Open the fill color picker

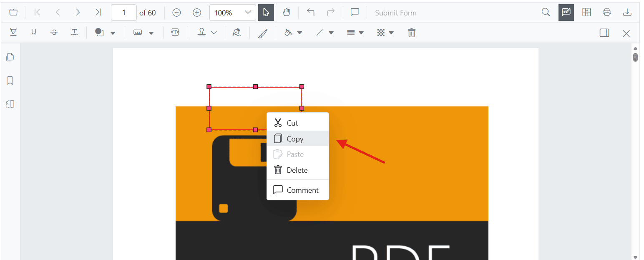tap(293, 33)
